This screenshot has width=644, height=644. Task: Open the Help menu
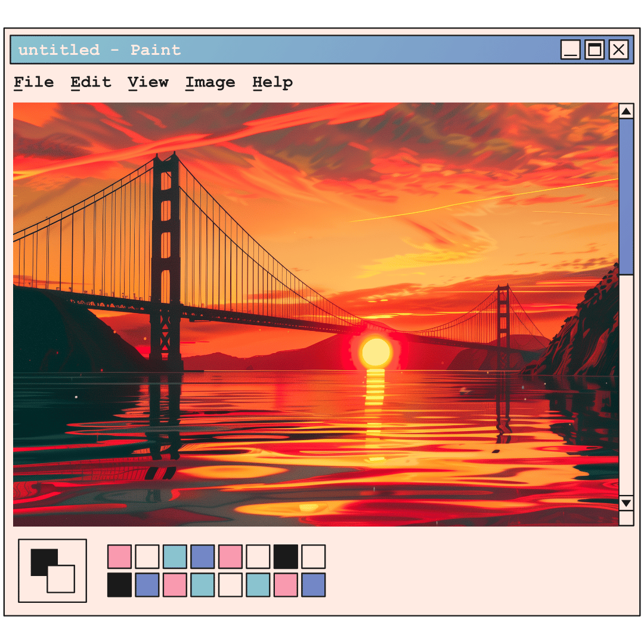(x=273, y=82)
